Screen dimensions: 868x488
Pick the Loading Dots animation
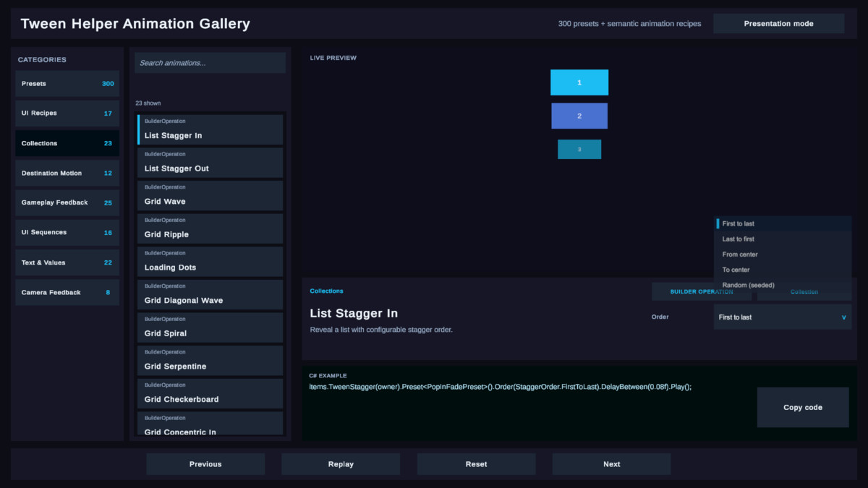click(210, 262)
